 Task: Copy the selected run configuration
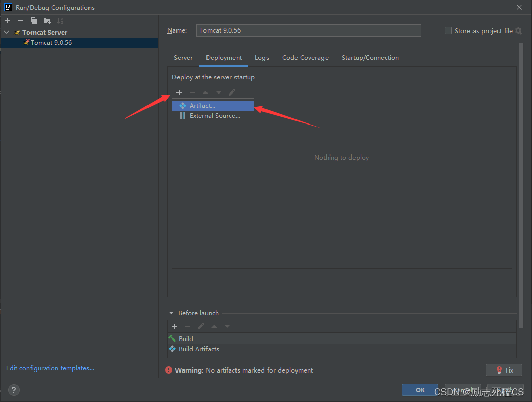coord(33,21)
